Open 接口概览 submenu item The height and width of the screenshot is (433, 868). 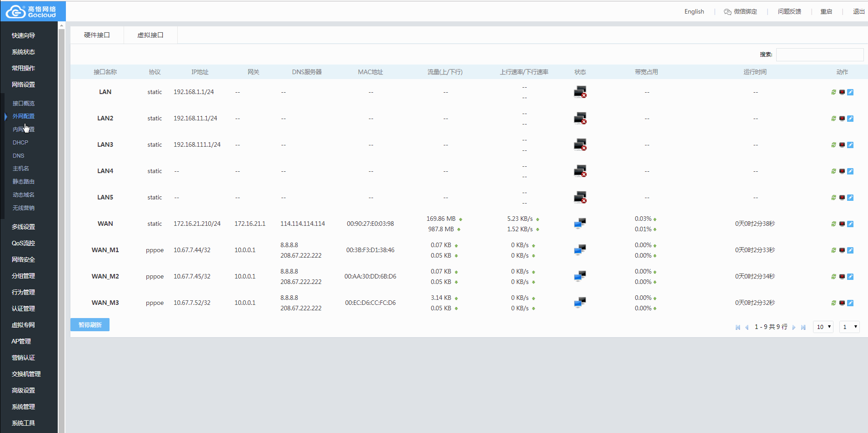(x=24, y=104)
